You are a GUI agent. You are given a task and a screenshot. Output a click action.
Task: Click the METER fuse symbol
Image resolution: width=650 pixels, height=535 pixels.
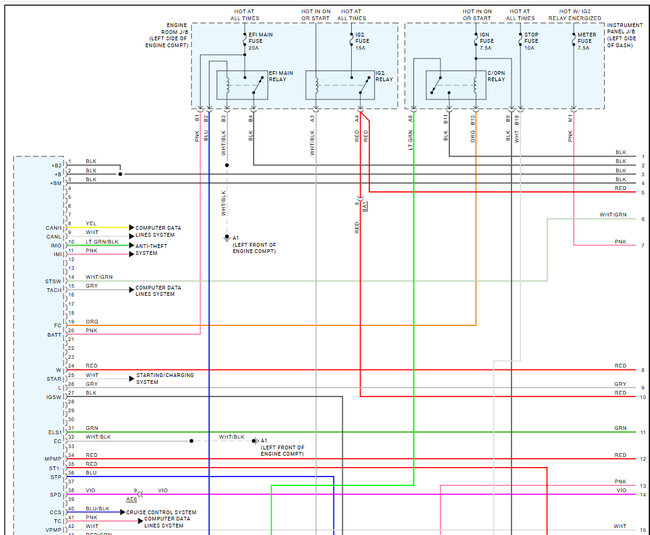(574, 39)
